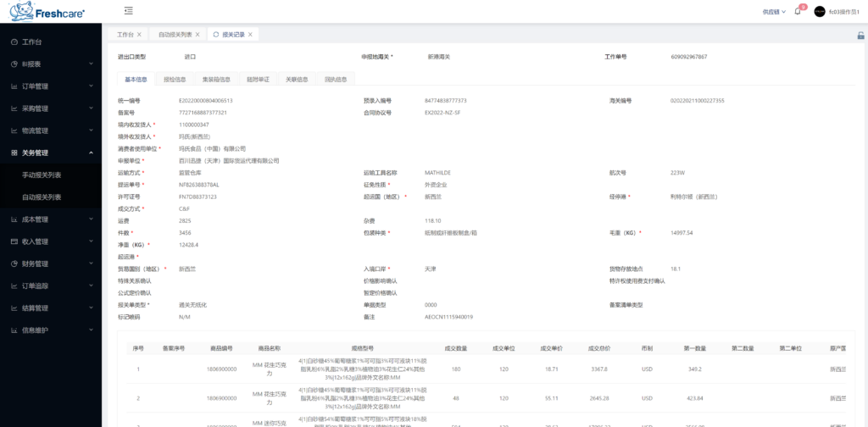Viewport: 868px width, 427px height.
Task: Expand the 收入管理 menu chevron
Action: point(91,241)
